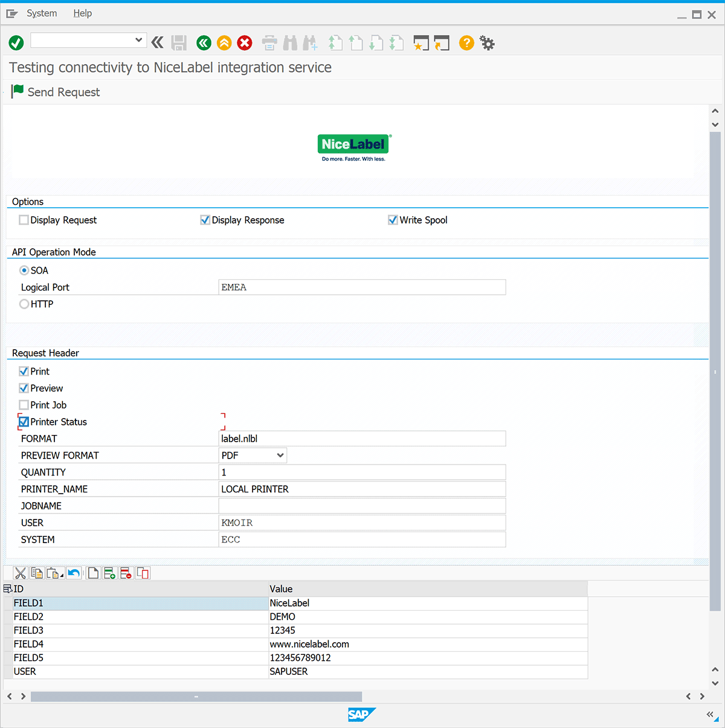Click the Cut scissors icon above the table
The width and height of the screenshot is (725, 728).
(20, 573)
